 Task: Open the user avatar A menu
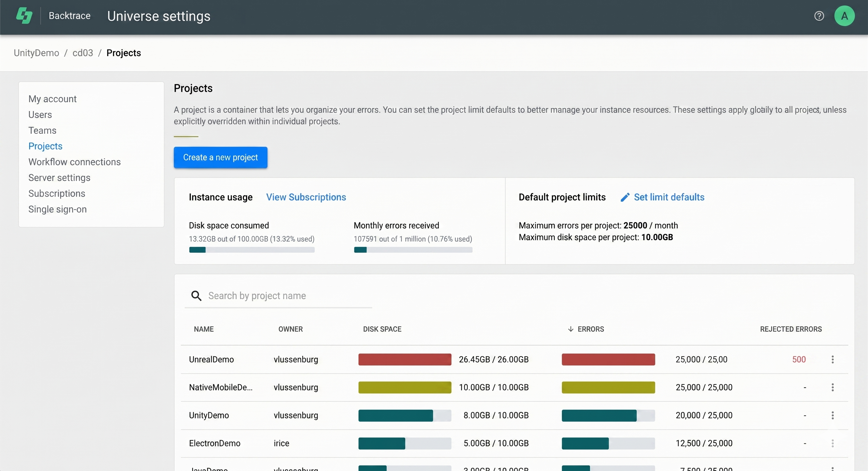844,16
